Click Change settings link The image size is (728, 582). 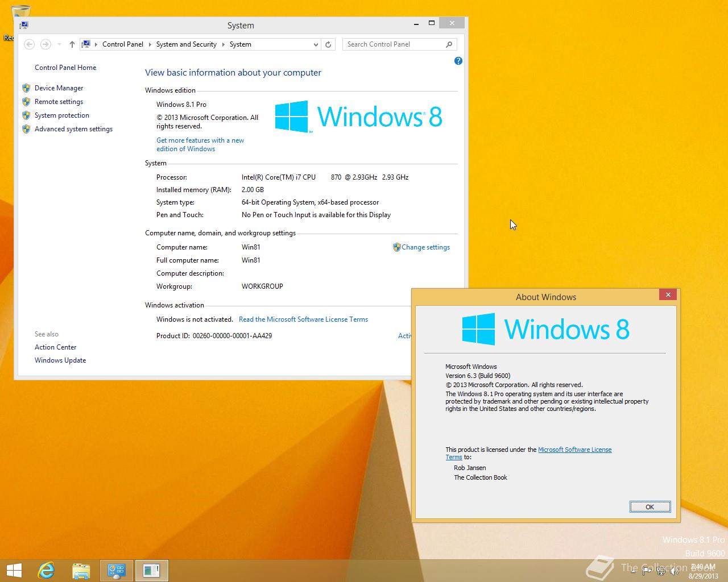(x=425, y=247)
